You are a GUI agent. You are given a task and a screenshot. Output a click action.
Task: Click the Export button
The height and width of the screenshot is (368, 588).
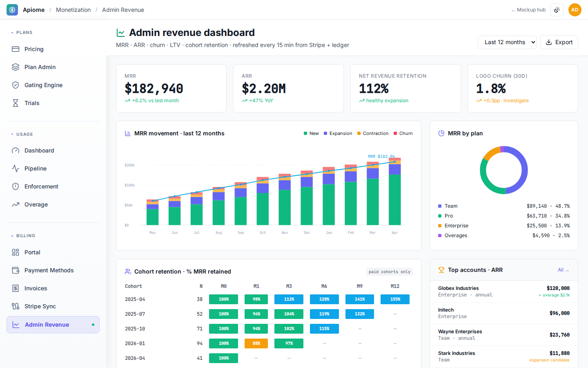(559, 42)
